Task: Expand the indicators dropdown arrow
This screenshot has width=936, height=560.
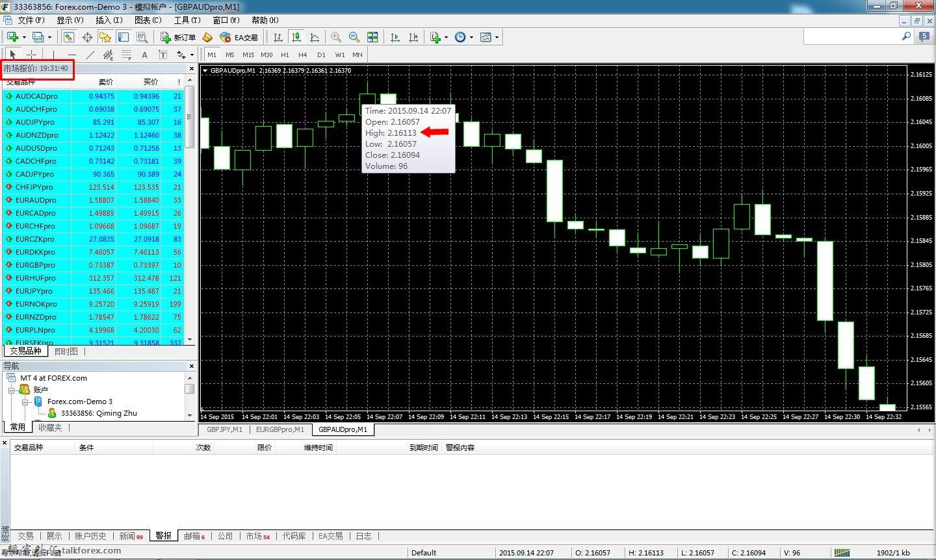Action: point(446,37)
